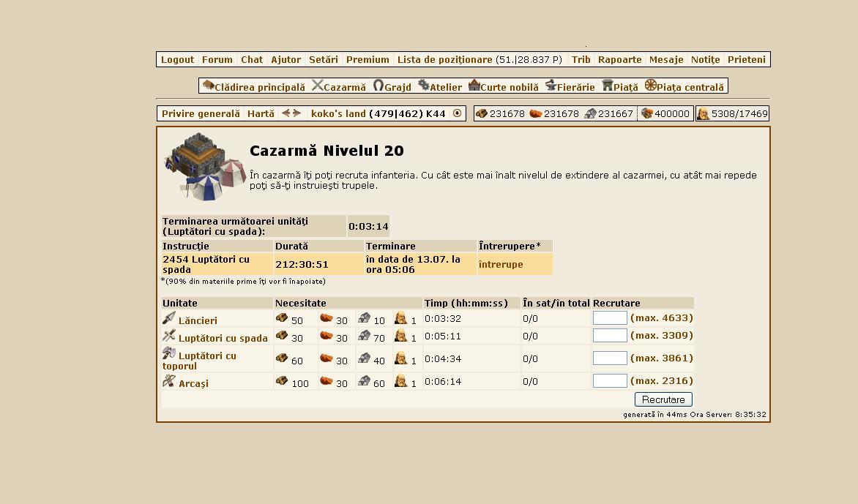Click the barracks building image
Screen dimensions: 858x504
pyautogui.click(x=203, y=166)
